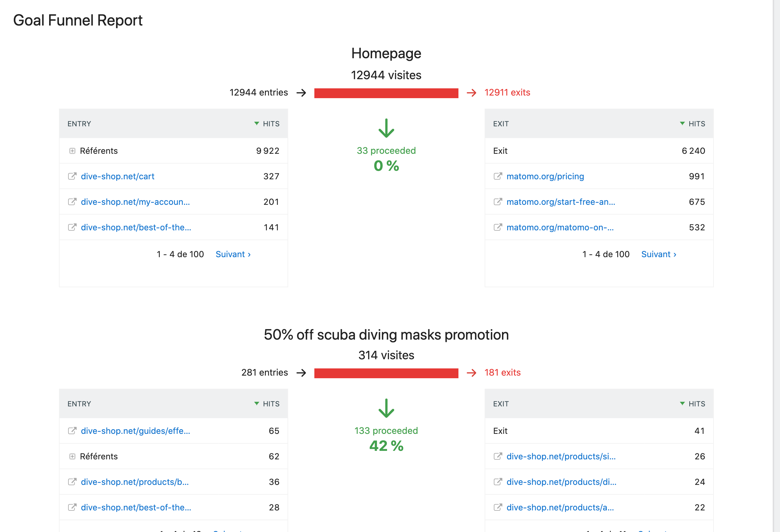Image resolution: width=780 pixels, height=532 pixels.
Task: Select the 133 proceeded text
Action: [x=386, y=431]
